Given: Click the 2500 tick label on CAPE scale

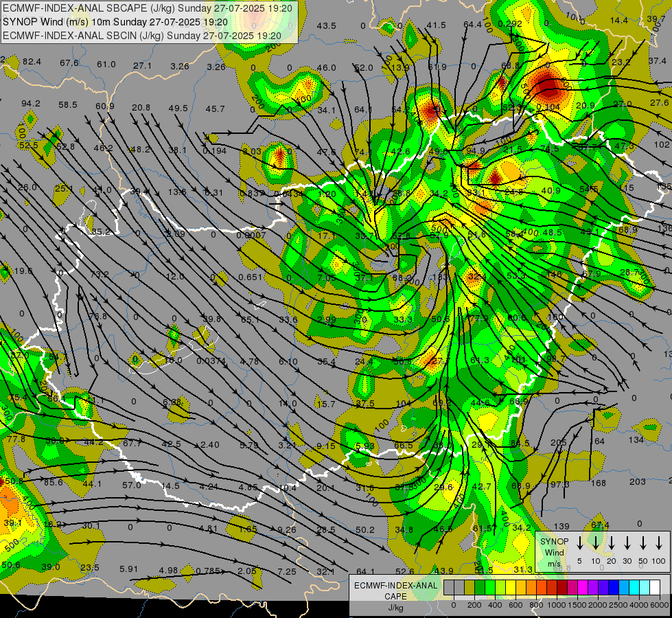Looking at the screenshot, I should click(x=618, y=605).
